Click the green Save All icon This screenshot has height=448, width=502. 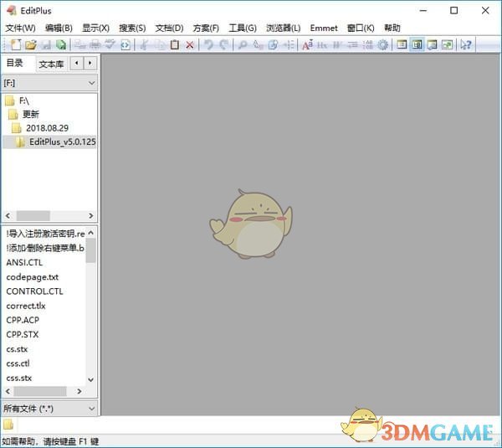coord(61,44)
